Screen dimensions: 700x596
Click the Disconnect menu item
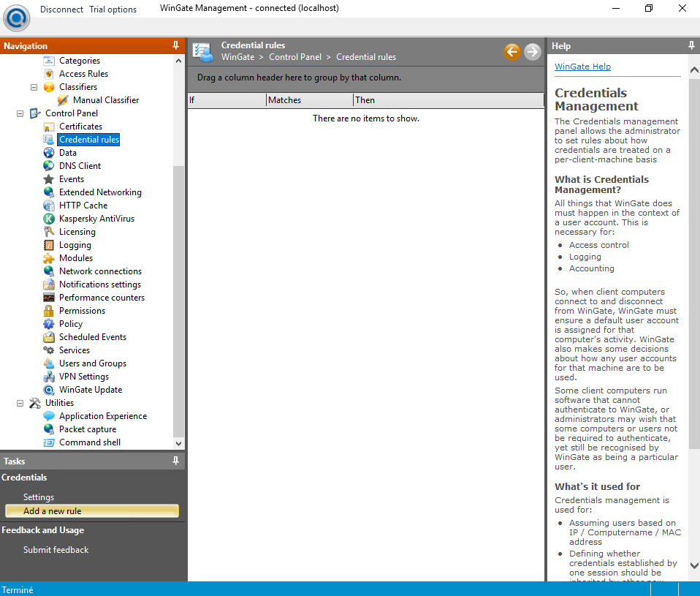click(x=61, y=10)
